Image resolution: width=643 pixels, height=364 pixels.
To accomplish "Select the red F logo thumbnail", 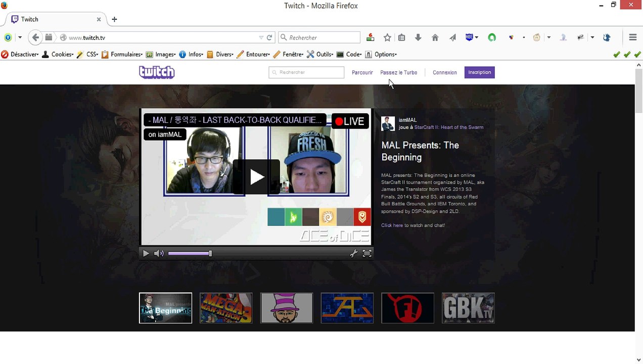I will [x=407, y=308].
